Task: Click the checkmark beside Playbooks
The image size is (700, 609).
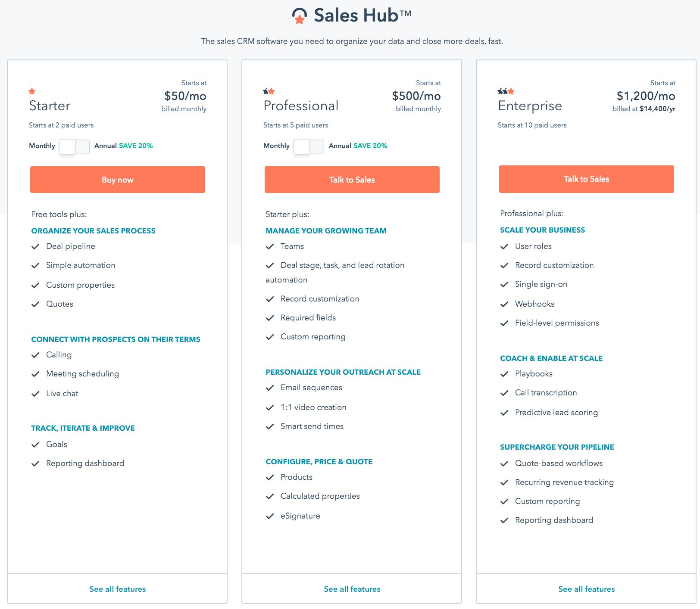Action: (x=504, y=374)
